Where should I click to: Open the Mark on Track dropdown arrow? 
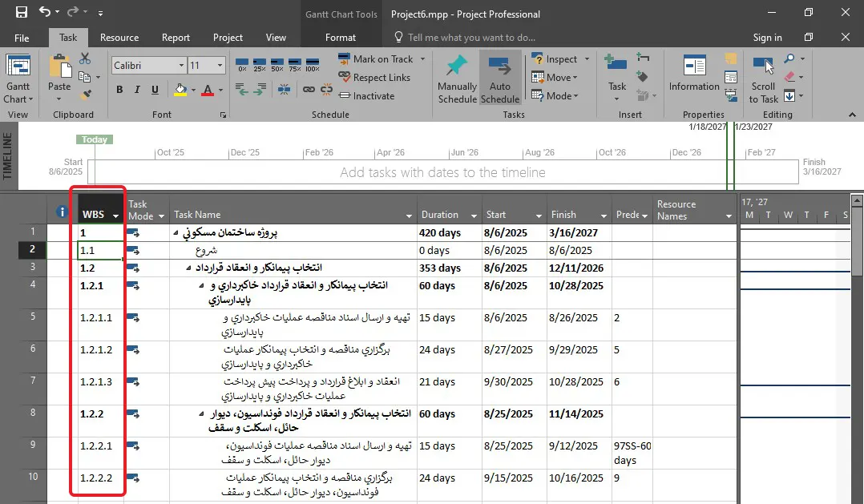tap(422, 59)
